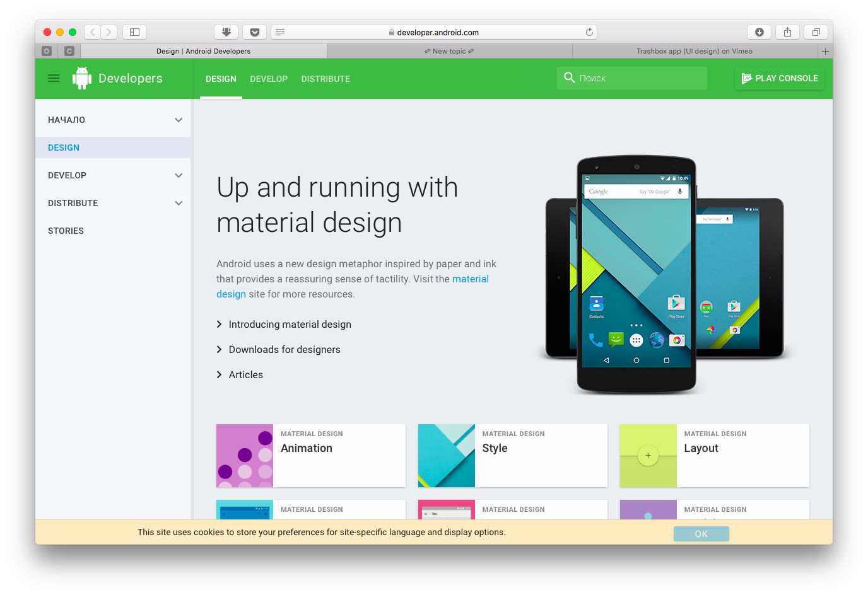Expand Downloads for designers chevron

point(220,349)
